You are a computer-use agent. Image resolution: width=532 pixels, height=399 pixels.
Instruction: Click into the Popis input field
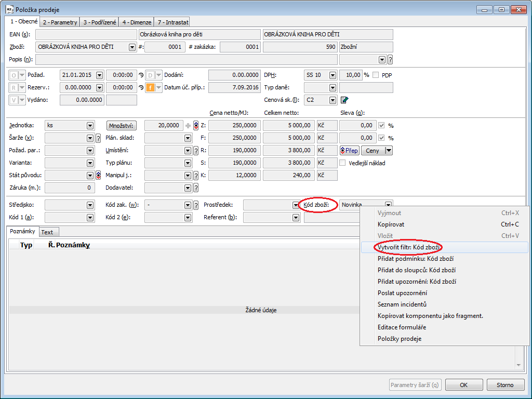point(187,59)
